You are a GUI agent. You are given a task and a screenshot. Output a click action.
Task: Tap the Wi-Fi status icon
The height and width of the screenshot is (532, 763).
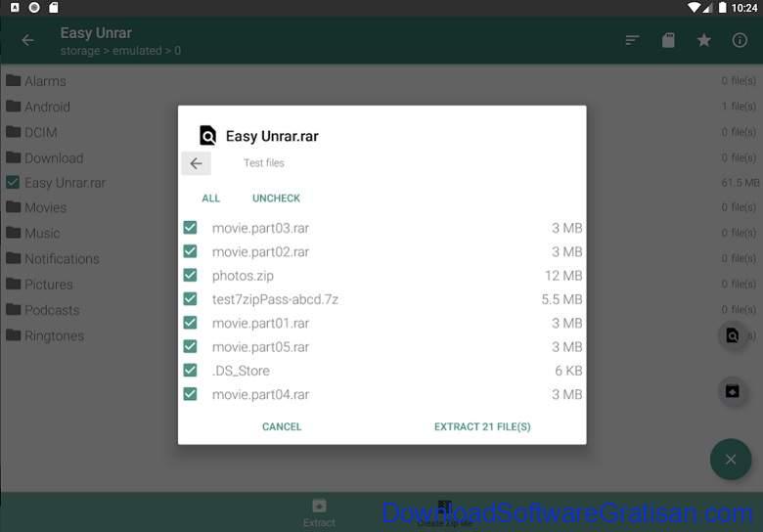pos(694,7)
